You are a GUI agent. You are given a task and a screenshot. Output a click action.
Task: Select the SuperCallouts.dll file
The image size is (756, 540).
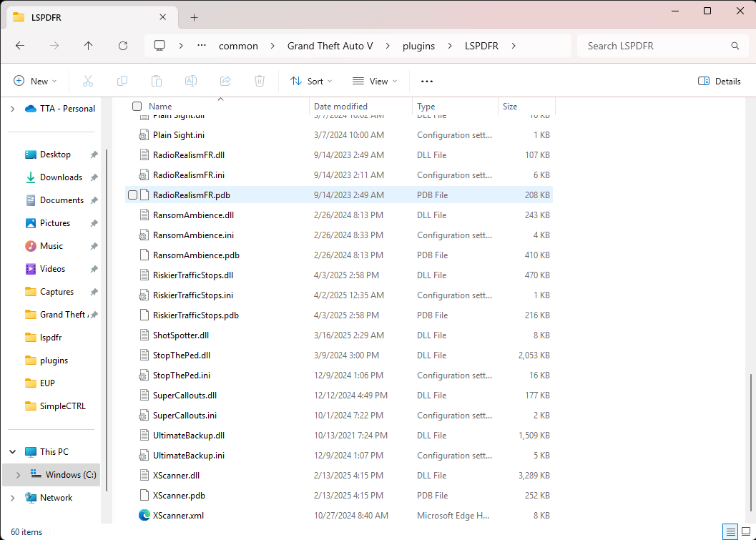pos(338,396)
